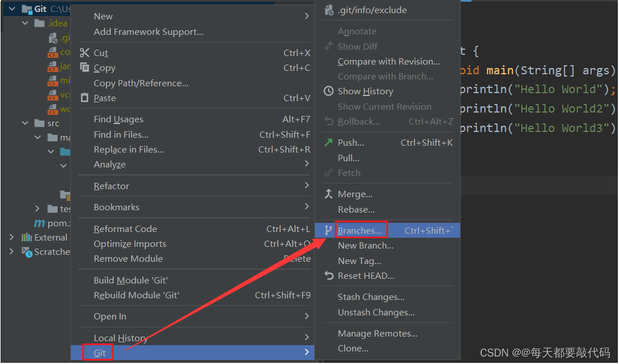Collapse the .idea folder
Image resolution: width=619 pixels, height=364 pixels.
click(x=25, y=23)
